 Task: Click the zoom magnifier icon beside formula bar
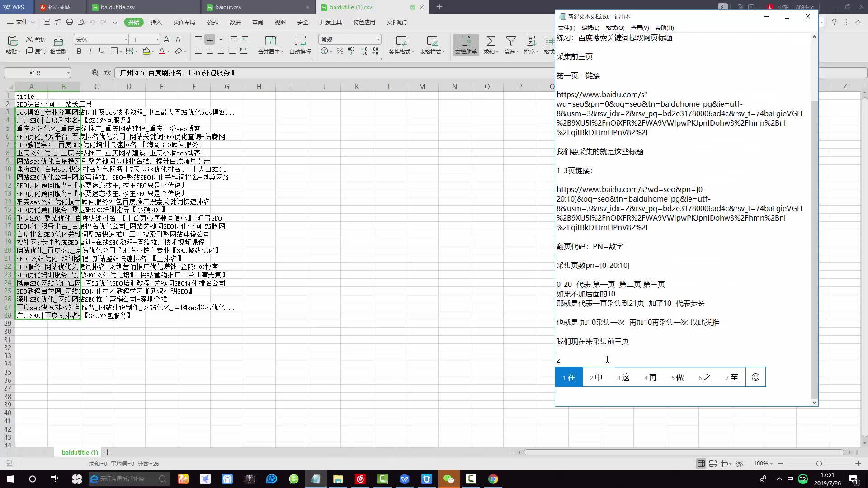(x=95, y=73)
